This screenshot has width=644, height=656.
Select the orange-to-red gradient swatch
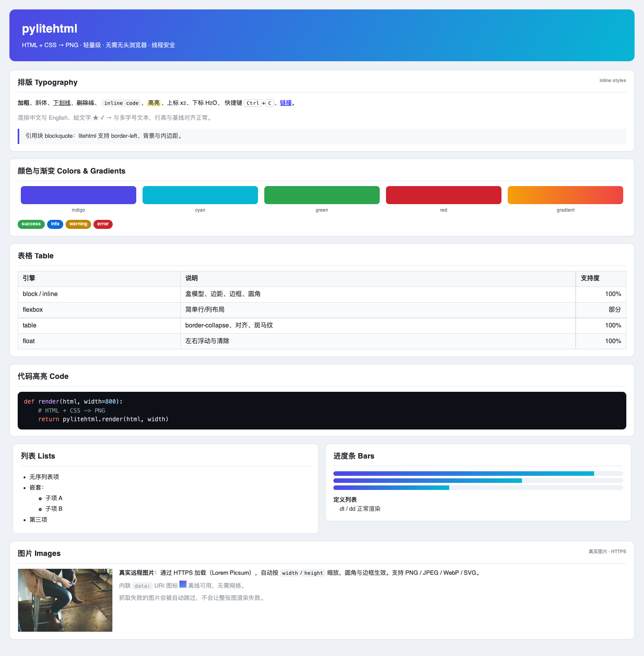pos(565,195)
